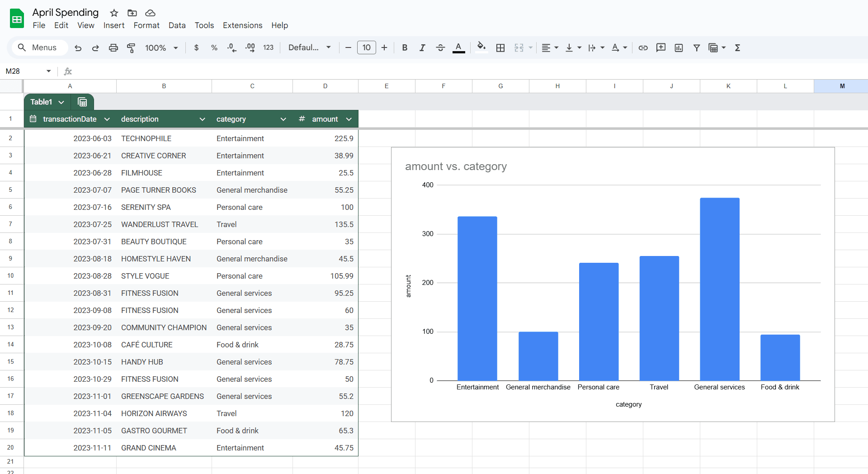Image resolution: width=868 pixels, height=474 pixels.
Task: Create a filter
Action: 697,47
